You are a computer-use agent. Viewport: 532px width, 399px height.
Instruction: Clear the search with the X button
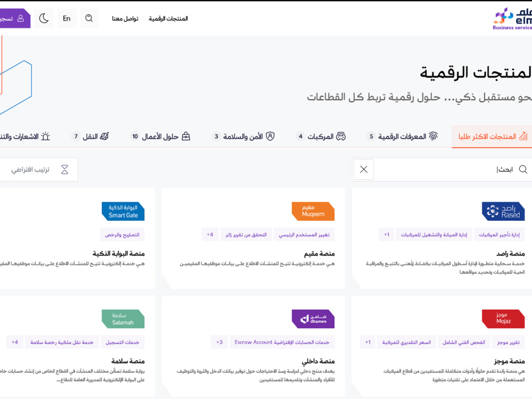(364, 169)
